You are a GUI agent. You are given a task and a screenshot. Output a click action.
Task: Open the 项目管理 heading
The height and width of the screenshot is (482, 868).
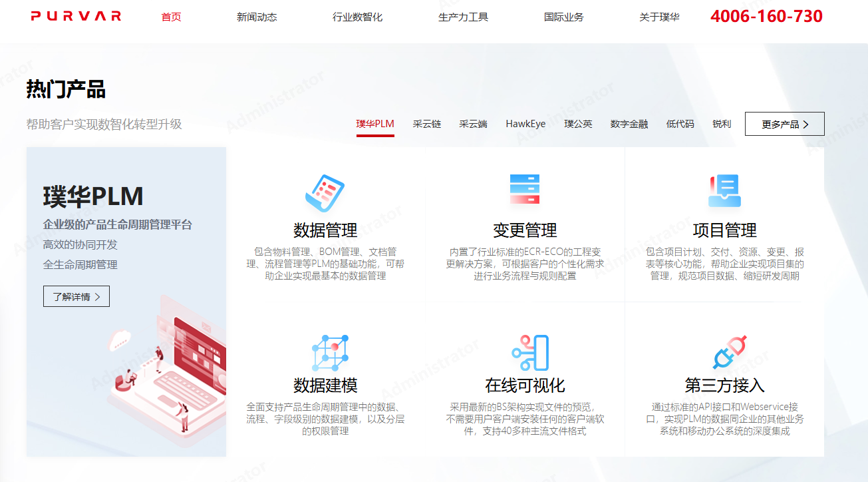click(724, 231)
